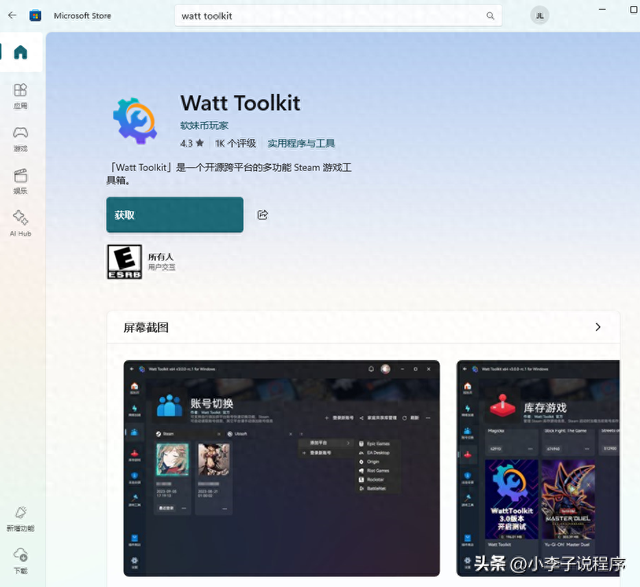Open the 新增功能 sidebar item
Screen dimensions: 640x587
pos(20,519)
